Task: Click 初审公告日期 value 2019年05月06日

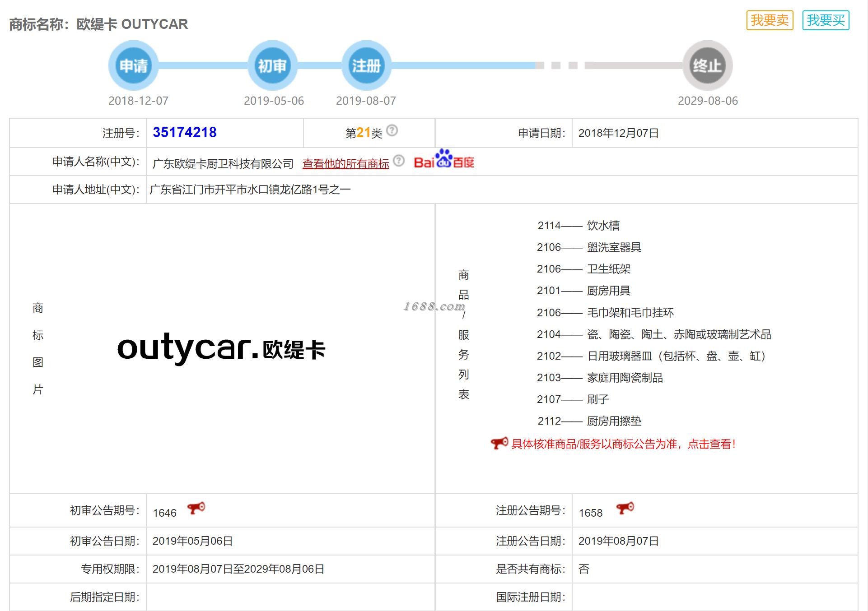Action: pos(192,541)
